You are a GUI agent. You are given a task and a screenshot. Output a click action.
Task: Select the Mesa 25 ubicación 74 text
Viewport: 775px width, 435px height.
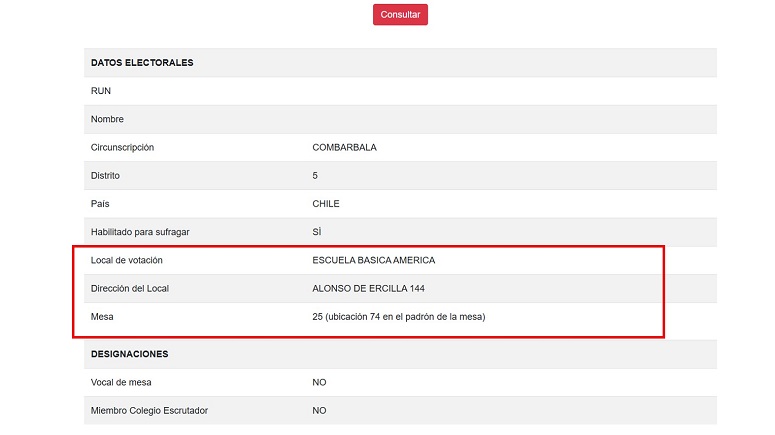(398, 317)
